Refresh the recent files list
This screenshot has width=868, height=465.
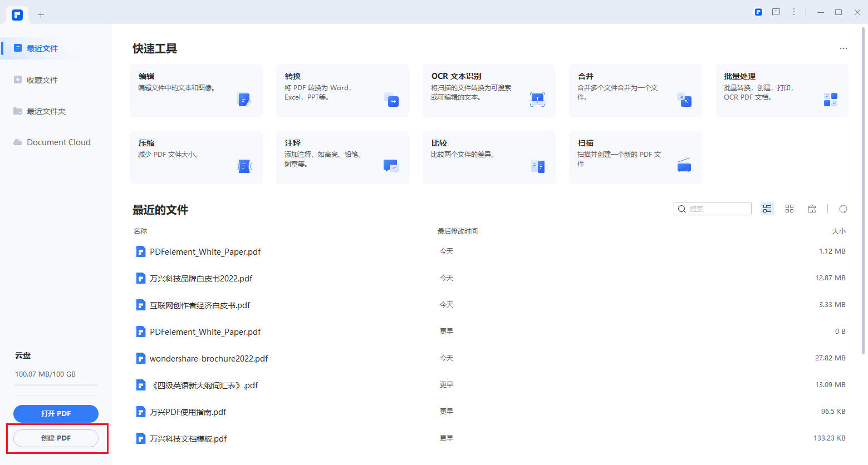point(843,209)
